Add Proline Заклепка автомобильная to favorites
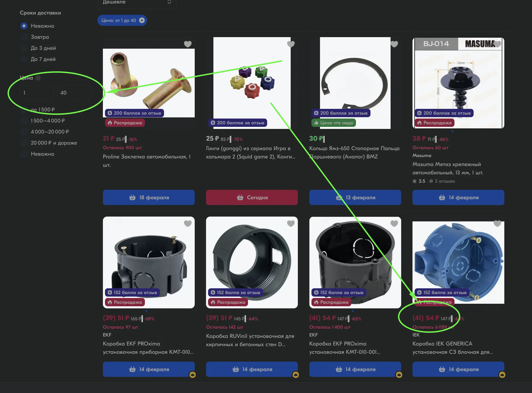 point(188,44)
